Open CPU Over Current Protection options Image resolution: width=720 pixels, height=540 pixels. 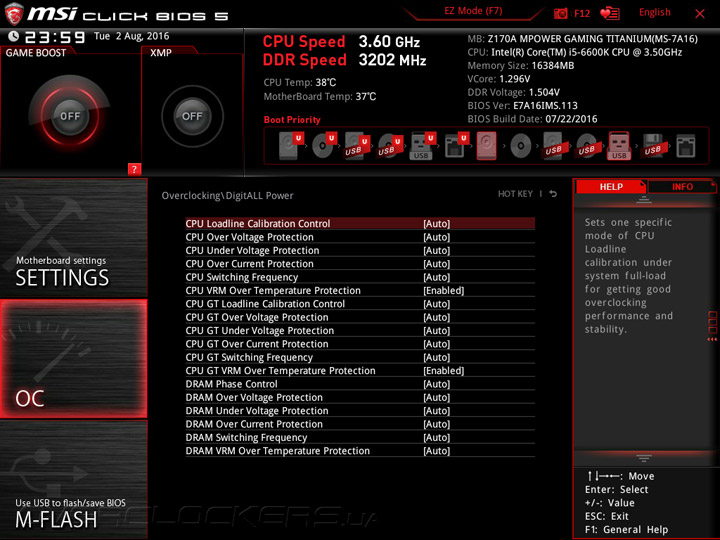click(360, 264)
